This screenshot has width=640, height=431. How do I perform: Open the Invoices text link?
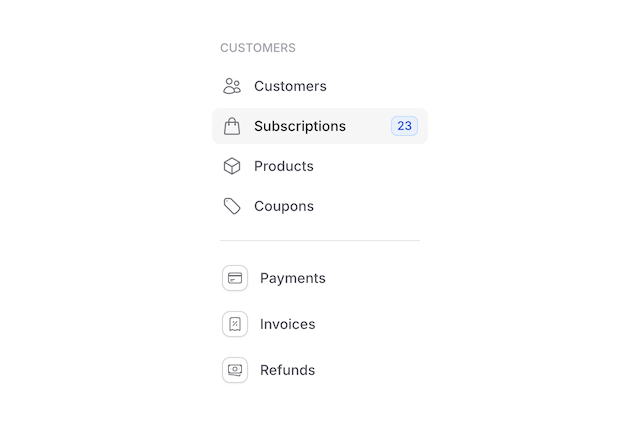pyautogui.click(x=288, y=324)
